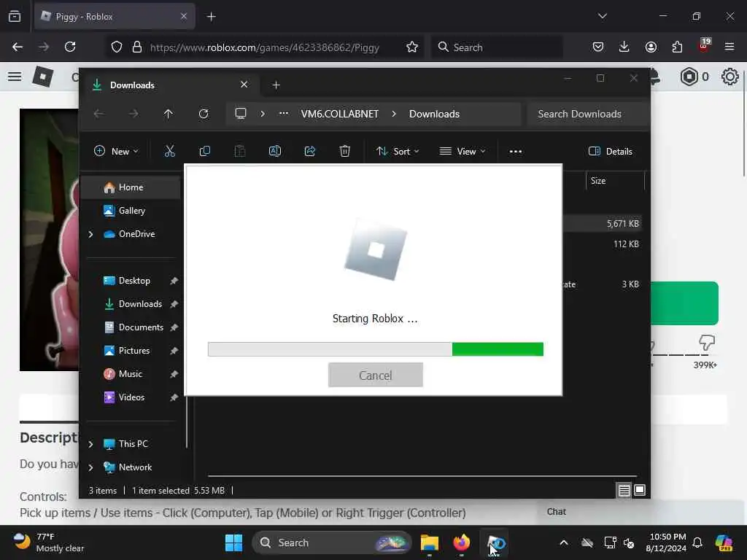Open Downloads in the sidebar
Viewport: 747px width, 560px height.
pyautogui.click(x=140, y=304)
